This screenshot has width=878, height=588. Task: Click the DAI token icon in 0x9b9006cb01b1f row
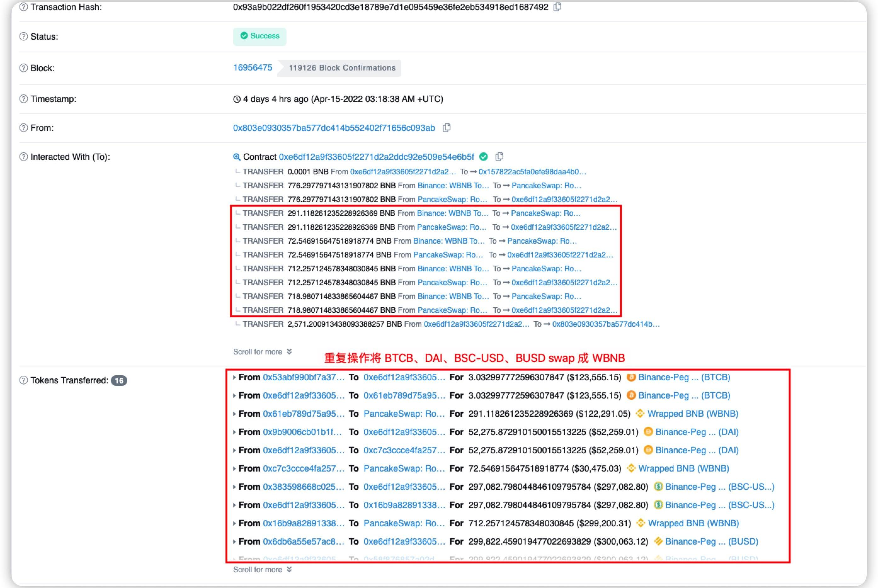click(x=648, y=432)
